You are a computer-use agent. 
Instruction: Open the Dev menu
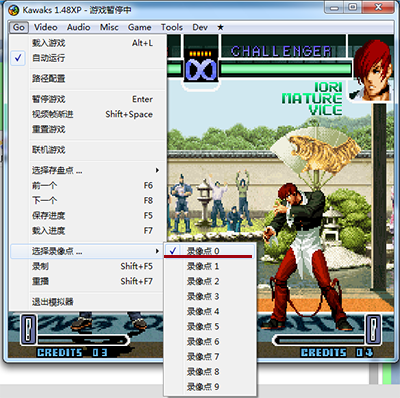coord(200,27)
